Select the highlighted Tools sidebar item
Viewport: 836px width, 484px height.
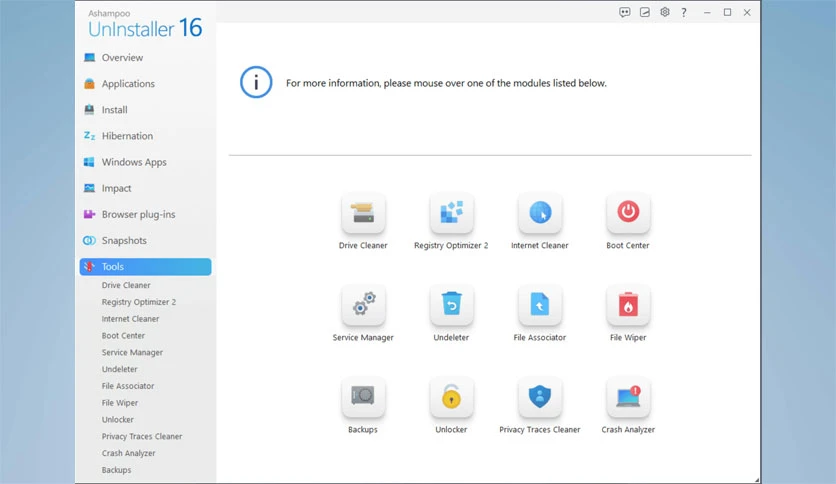145,267
